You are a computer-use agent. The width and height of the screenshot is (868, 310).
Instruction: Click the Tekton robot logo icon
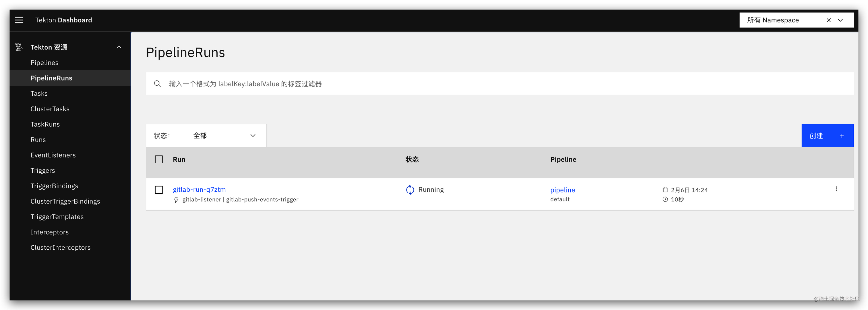19,47
